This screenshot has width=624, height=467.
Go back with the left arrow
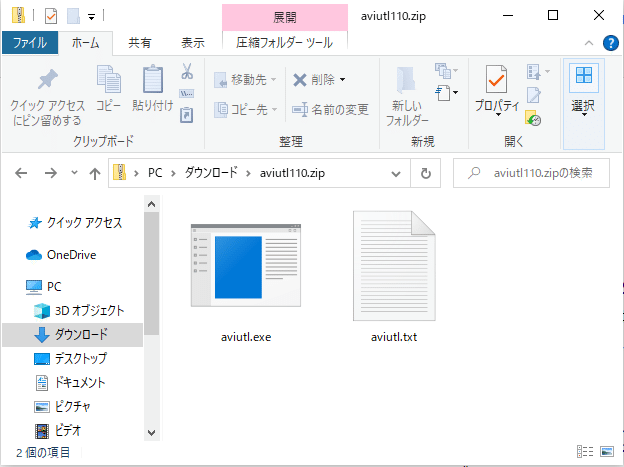[x=21, y=173]
